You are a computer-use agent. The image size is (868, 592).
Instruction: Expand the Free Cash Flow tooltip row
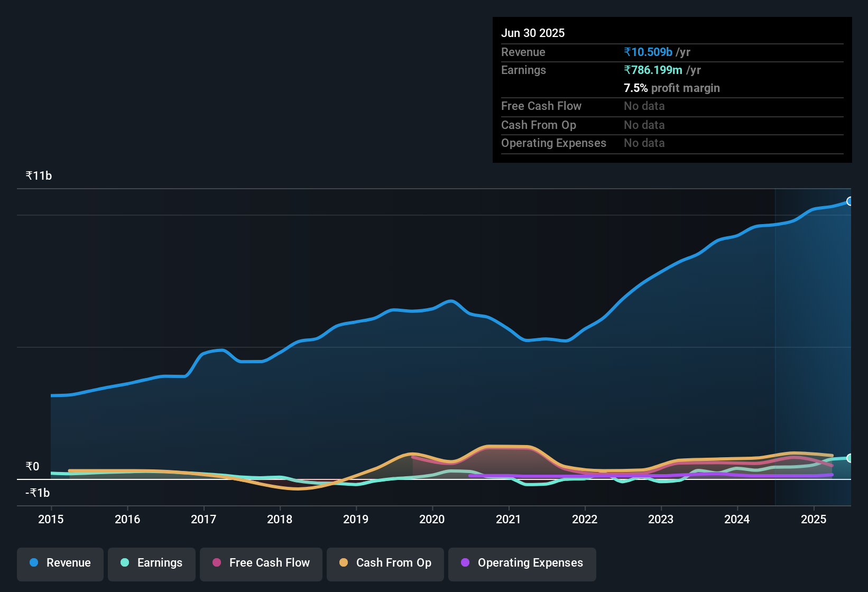(x=542, y=106)
